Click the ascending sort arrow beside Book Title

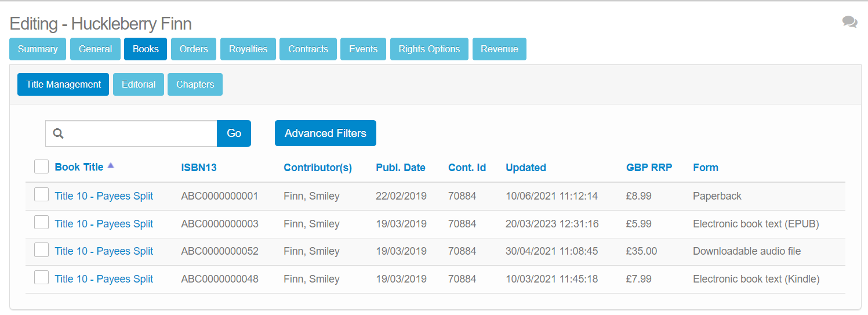point(111,165)
